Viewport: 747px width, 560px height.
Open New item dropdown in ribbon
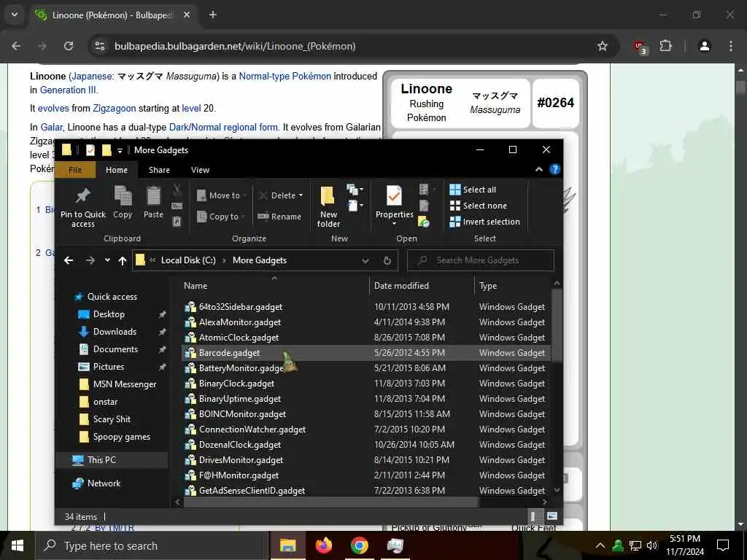click(x=355, y=190)
